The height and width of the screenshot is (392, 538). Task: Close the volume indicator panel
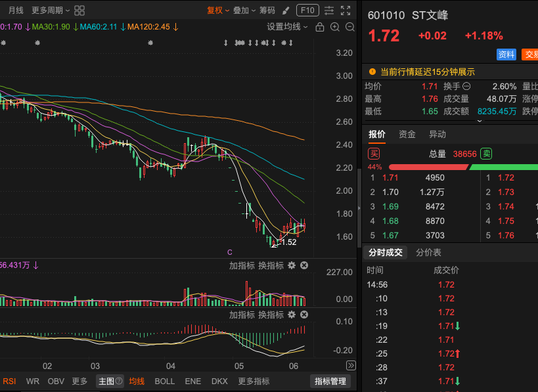(x=304, y=265)
